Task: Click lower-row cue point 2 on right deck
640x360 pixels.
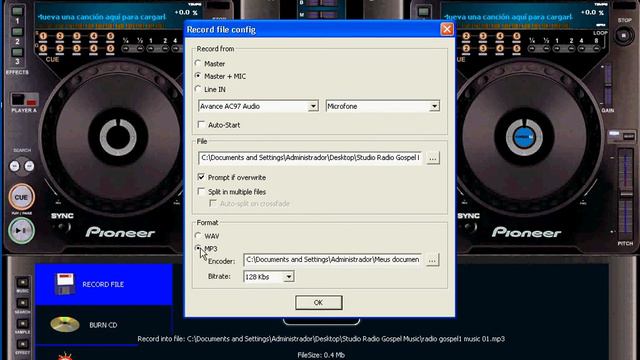Action: (466, 49)
